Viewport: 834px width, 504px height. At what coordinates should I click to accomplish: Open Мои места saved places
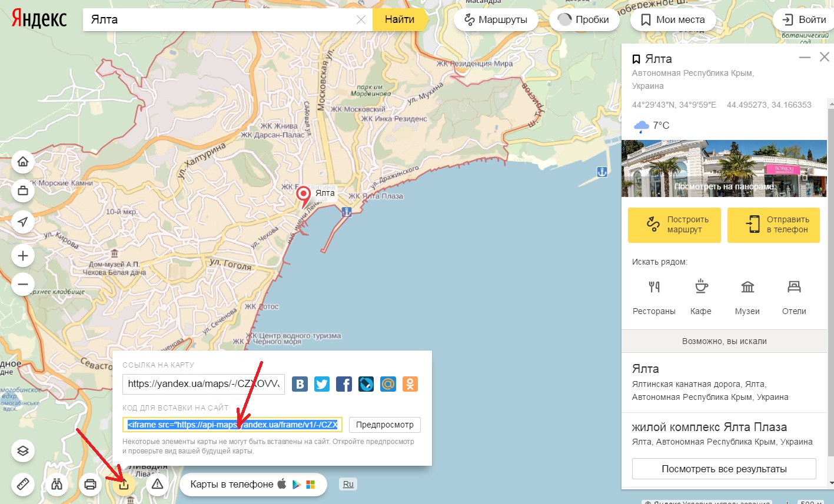pyautogui.click(x=672, y=19)
